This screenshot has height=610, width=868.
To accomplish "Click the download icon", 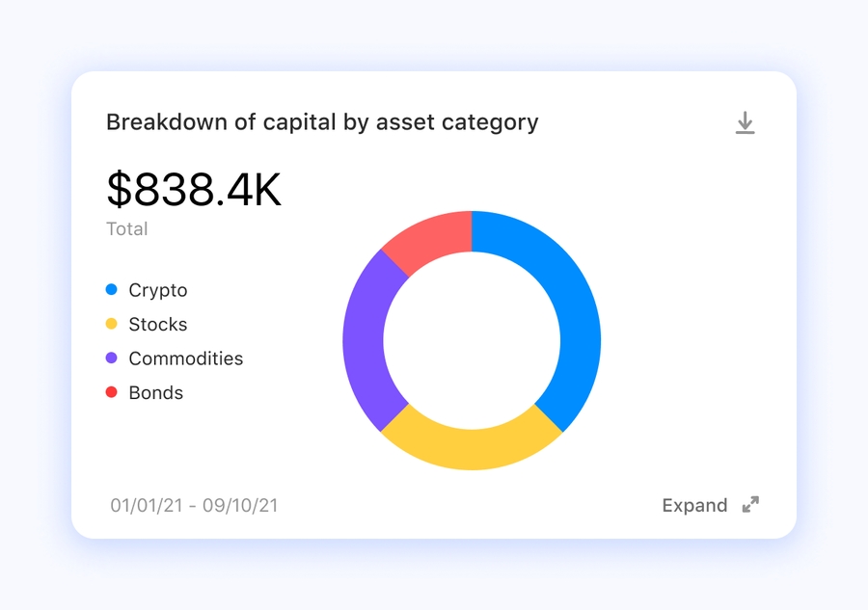I will [745, 123].
